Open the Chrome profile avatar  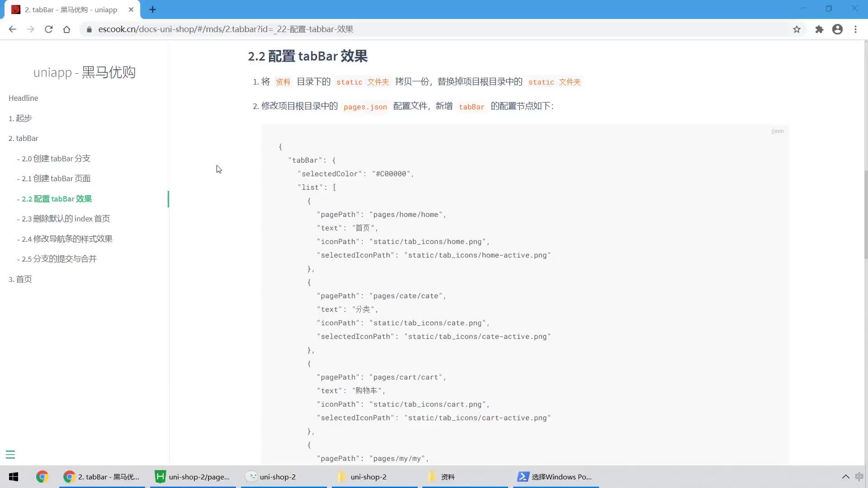[x=837, y=29]
